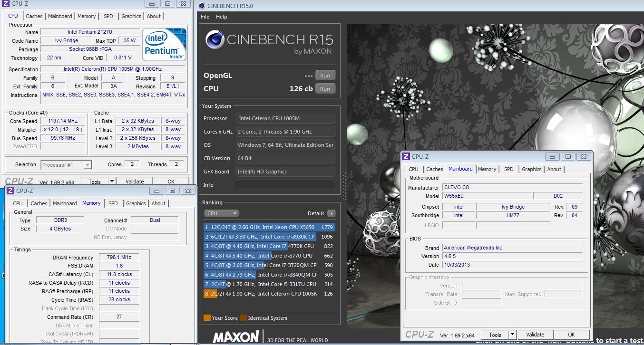Select Caches tab in Mainboard CPU-Z window
The width and height of the screenshot is (644, 345).
coord(435,169)
